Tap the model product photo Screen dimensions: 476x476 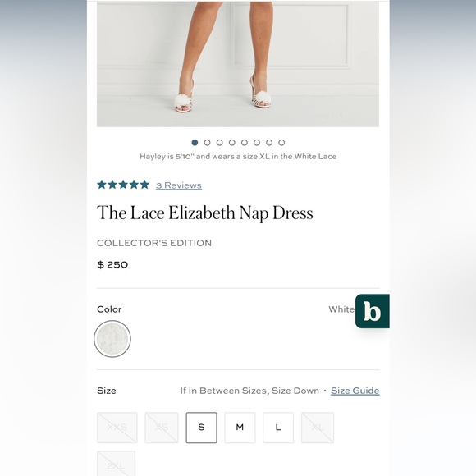click(238, 64)
